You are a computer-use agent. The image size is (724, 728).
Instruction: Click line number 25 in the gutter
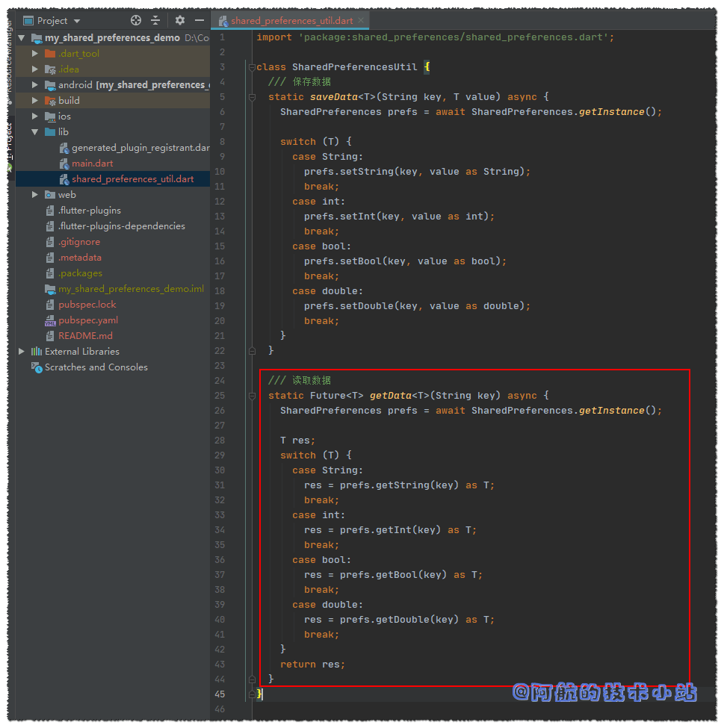click(x=221, y=395)
